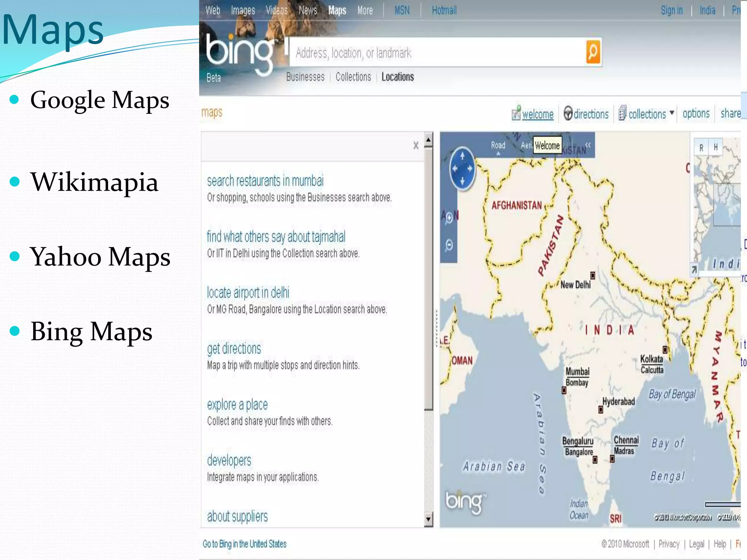The image size is (747, 560).
Task: Click the welcome icon in the toolbar
Action: 516,113
